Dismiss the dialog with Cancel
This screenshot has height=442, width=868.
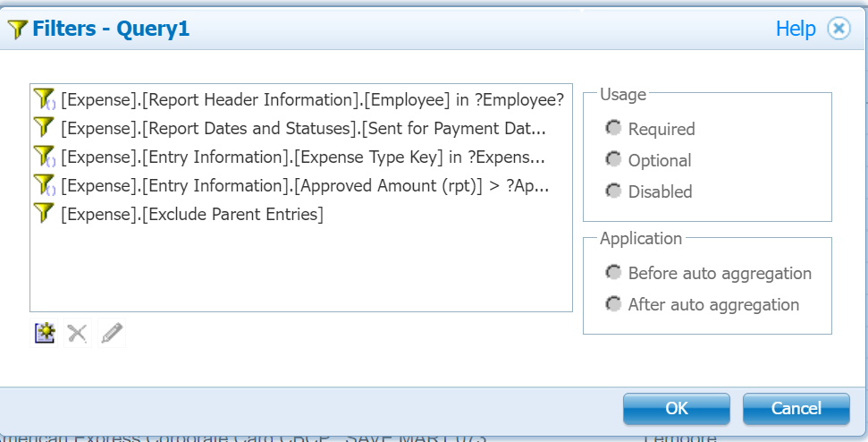tap(796, 409)
